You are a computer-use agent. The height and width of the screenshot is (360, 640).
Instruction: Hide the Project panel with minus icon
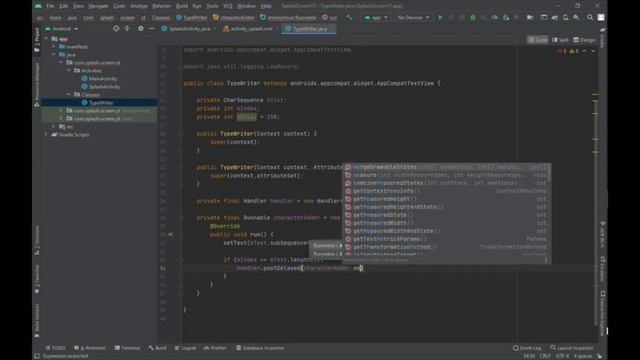(151, 29)
